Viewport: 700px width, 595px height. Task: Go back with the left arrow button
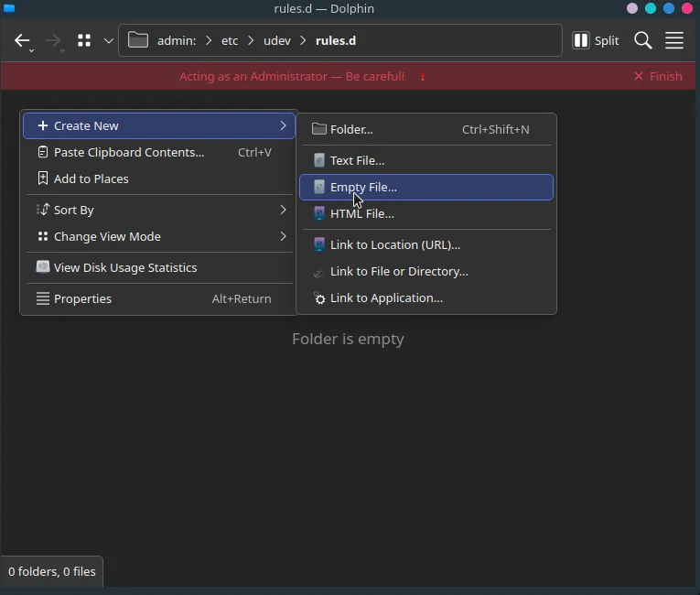(x=21, y=40)
